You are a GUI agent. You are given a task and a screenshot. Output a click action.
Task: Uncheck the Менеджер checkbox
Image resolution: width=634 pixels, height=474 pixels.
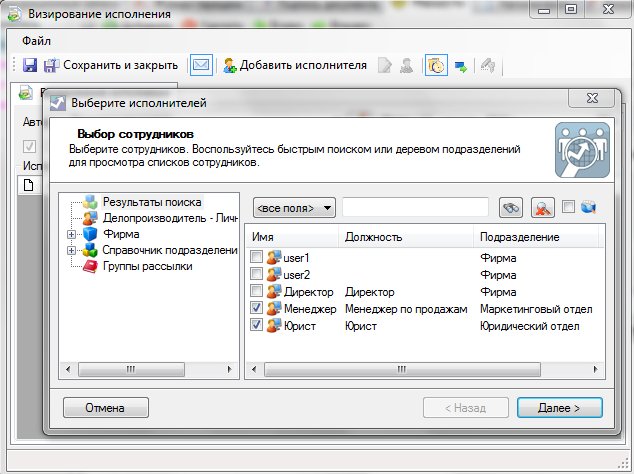pos(256,309)
